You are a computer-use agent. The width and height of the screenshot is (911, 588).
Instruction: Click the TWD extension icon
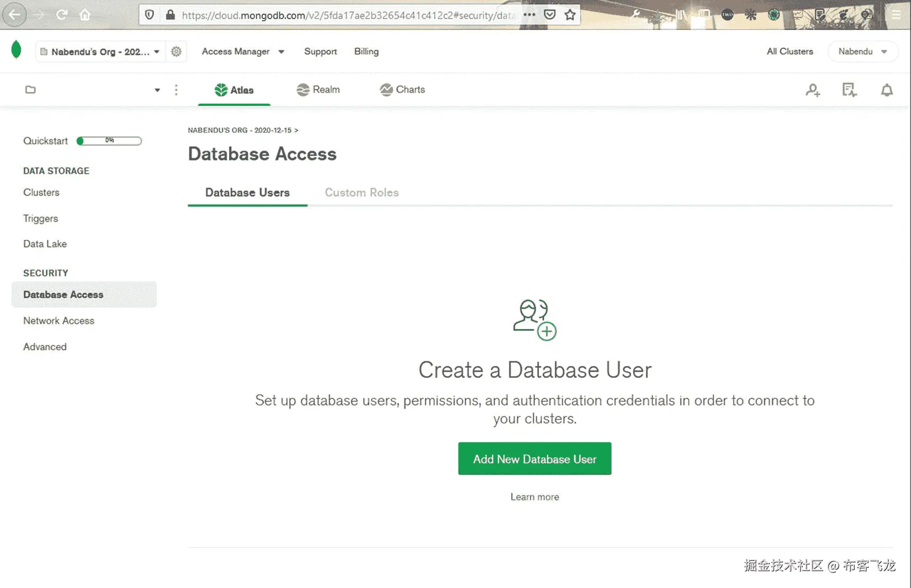pos(728,15)
